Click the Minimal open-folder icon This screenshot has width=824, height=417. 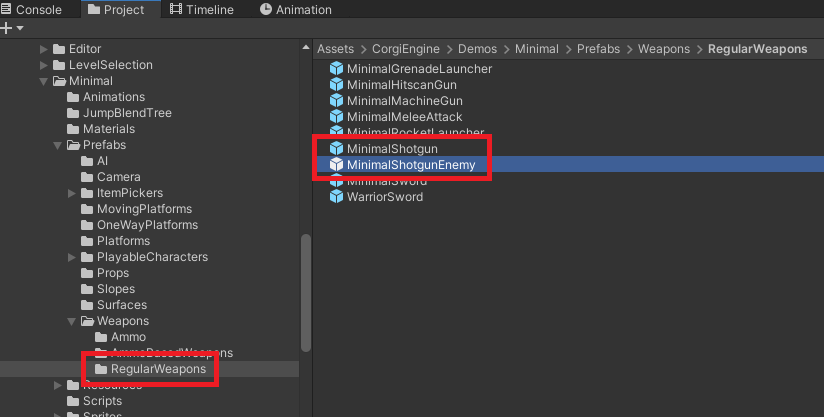coord(59,81)
